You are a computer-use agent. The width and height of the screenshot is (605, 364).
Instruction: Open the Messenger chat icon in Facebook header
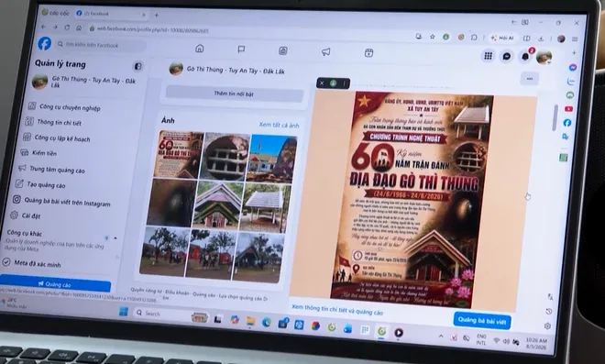tap(507, 56)
